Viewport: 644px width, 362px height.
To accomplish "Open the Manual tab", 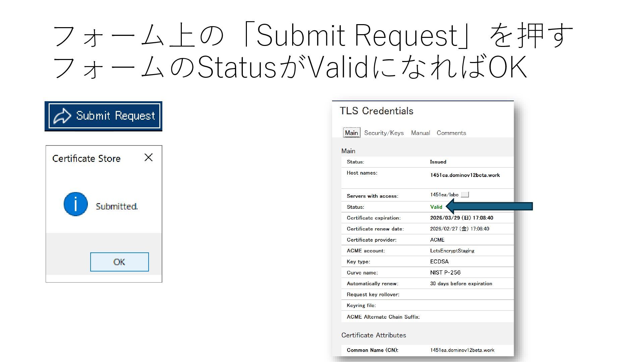I will [420, 133].
